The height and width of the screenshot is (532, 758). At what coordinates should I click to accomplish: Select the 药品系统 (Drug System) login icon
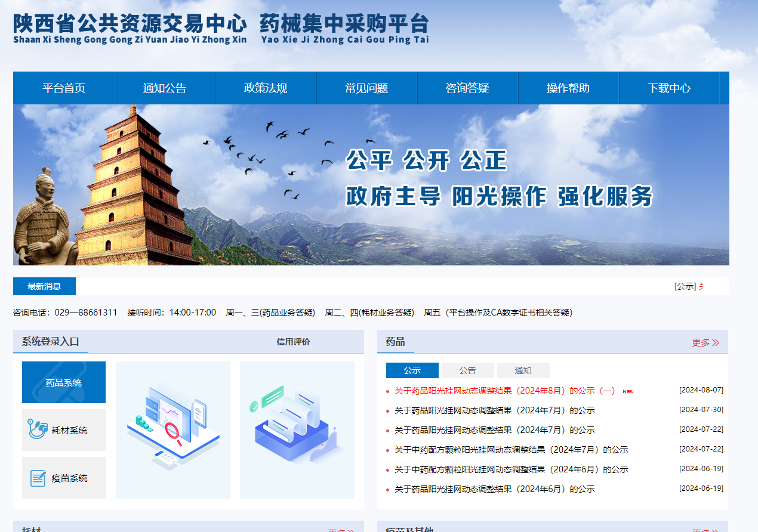(x=63, y=382)
